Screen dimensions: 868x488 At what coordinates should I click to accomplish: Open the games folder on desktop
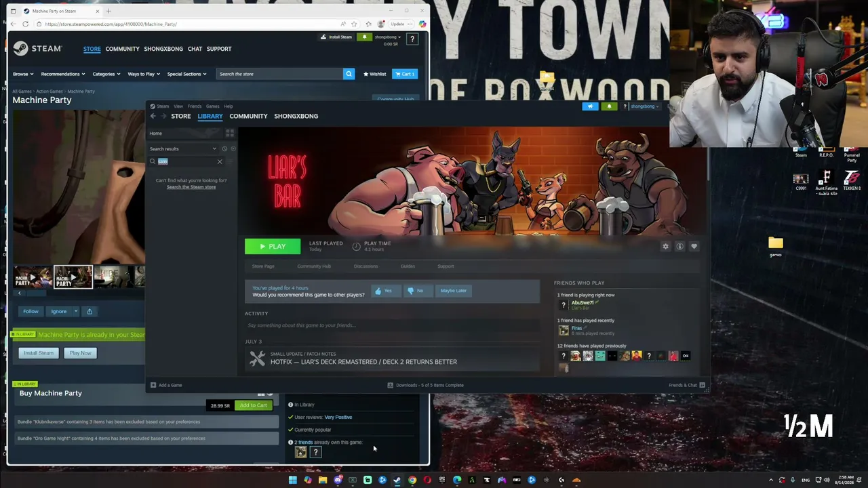[x=776, y=246]
